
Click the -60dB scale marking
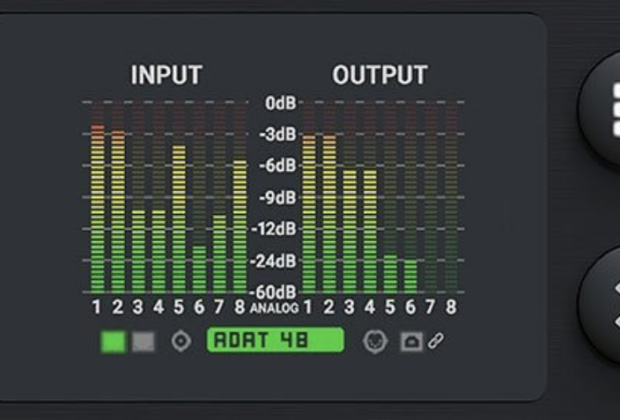[x=279, y=292]
